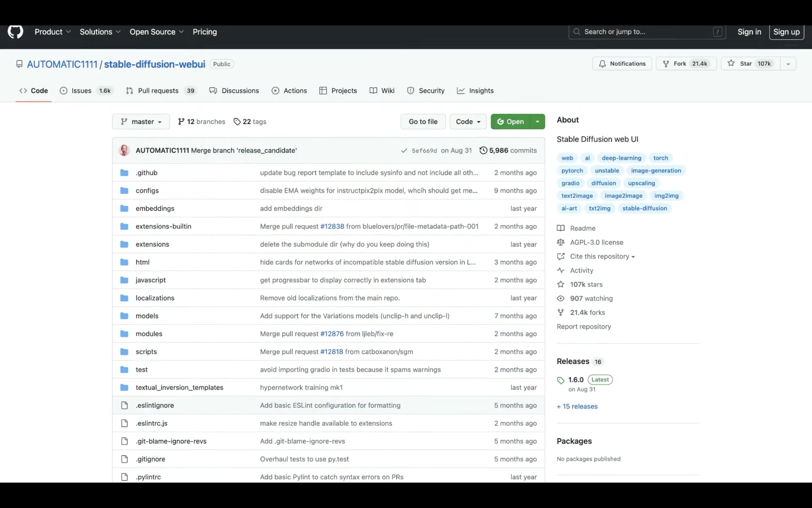Open the Actions tab
The image size is (812, 508).
click(x=289, y=91)
